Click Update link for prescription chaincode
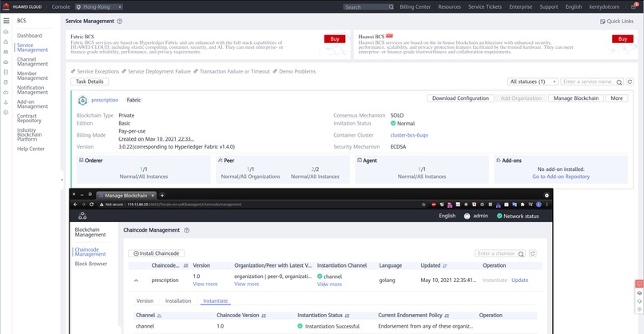 520,280
